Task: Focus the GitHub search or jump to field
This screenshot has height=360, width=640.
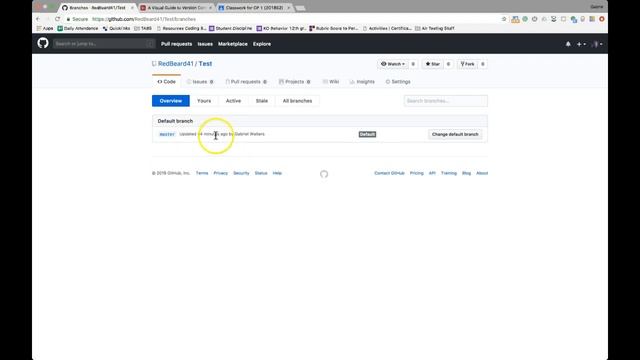Action: tap(104, 44)
